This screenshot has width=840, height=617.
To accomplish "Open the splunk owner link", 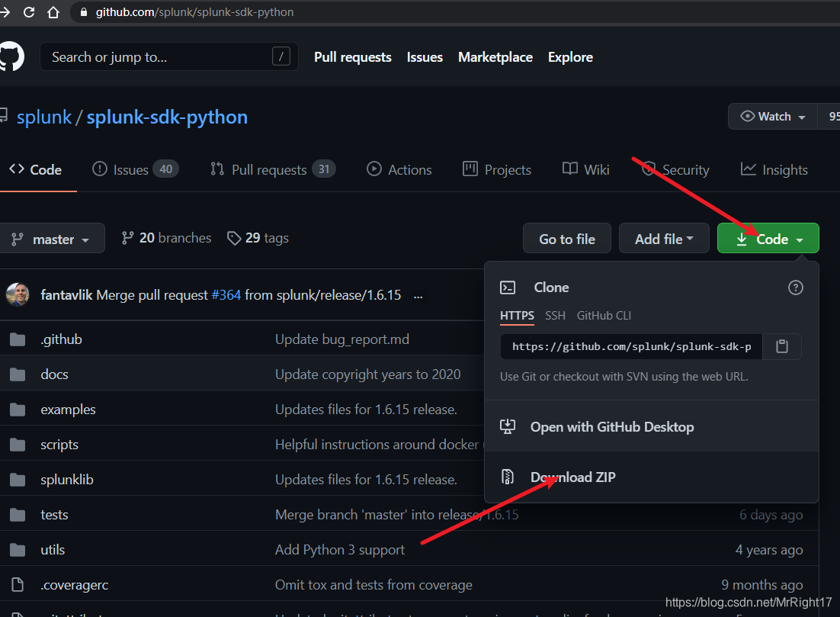I will coord(44,117).
